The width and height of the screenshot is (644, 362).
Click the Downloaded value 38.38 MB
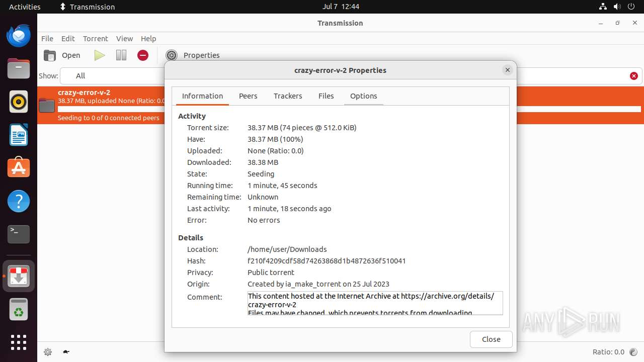pyautogui.click(x=263, y=162)
